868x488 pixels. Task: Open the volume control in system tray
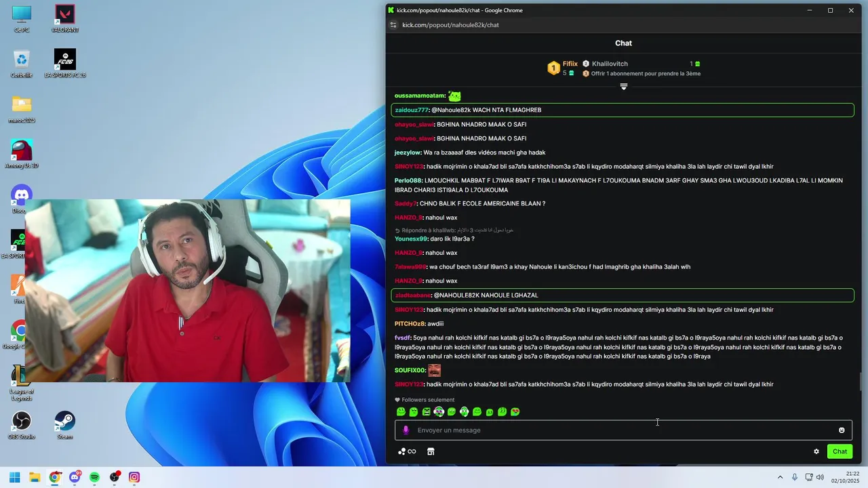coord(820,477)
